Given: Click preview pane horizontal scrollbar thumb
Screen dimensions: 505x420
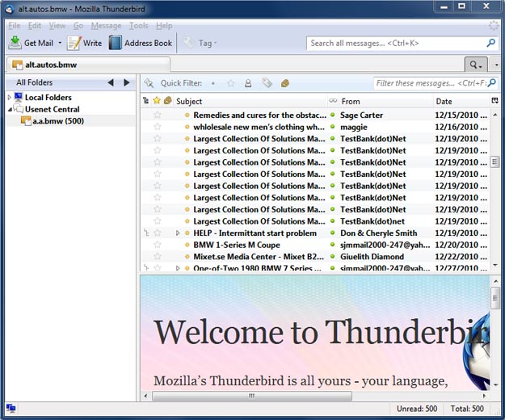Looking at the screenshot, I should pos(252,396).
